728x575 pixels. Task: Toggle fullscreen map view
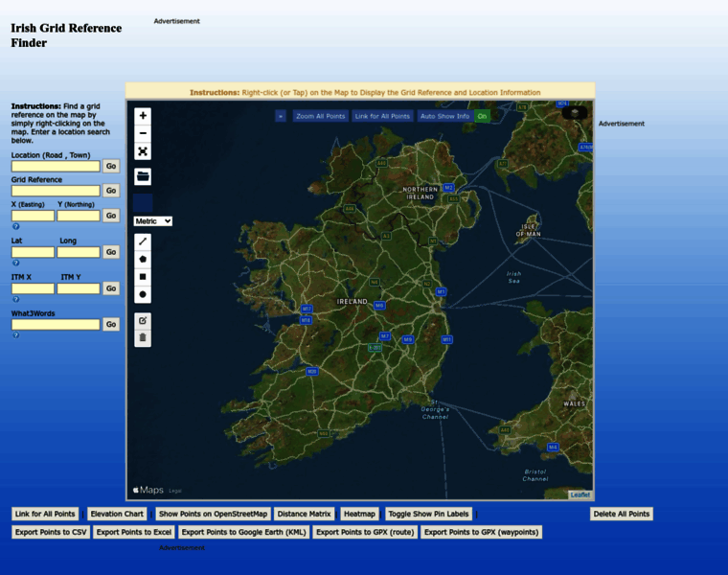tap(143, 151)
